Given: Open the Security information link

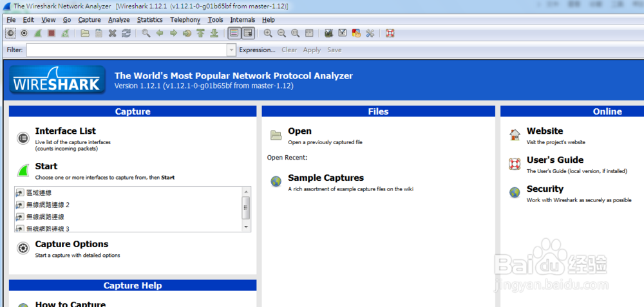Looking at the screenshot, I should pos(545,189).
